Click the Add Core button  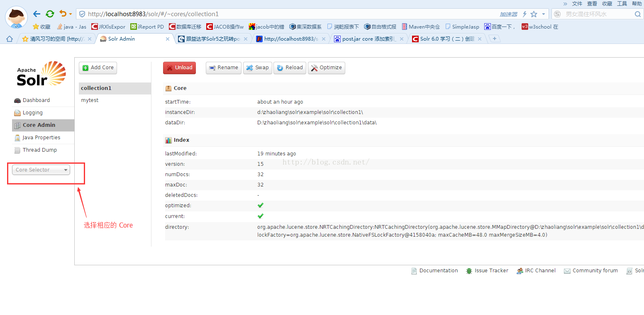[x=98, y=68]
